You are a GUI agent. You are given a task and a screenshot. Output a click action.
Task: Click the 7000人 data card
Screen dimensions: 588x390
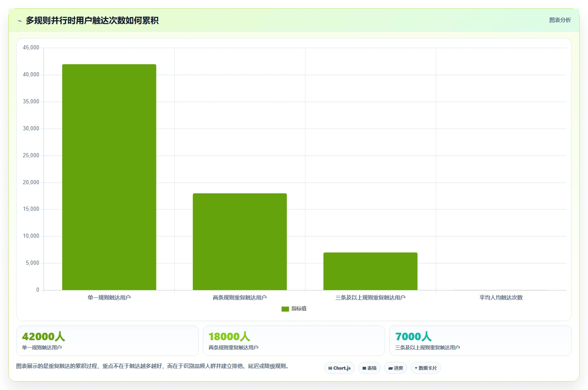(x=481, y=341)
